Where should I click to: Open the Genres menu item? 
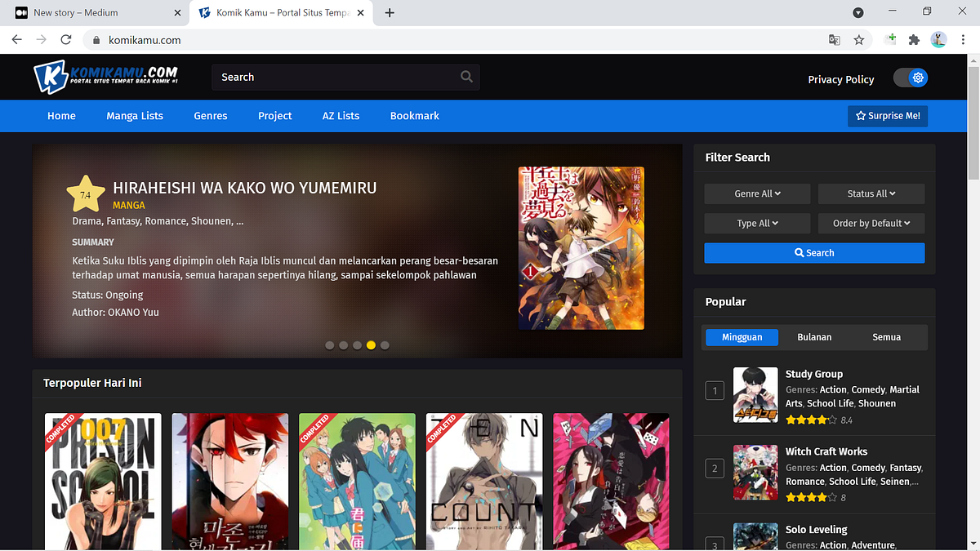tap(211, 116)
